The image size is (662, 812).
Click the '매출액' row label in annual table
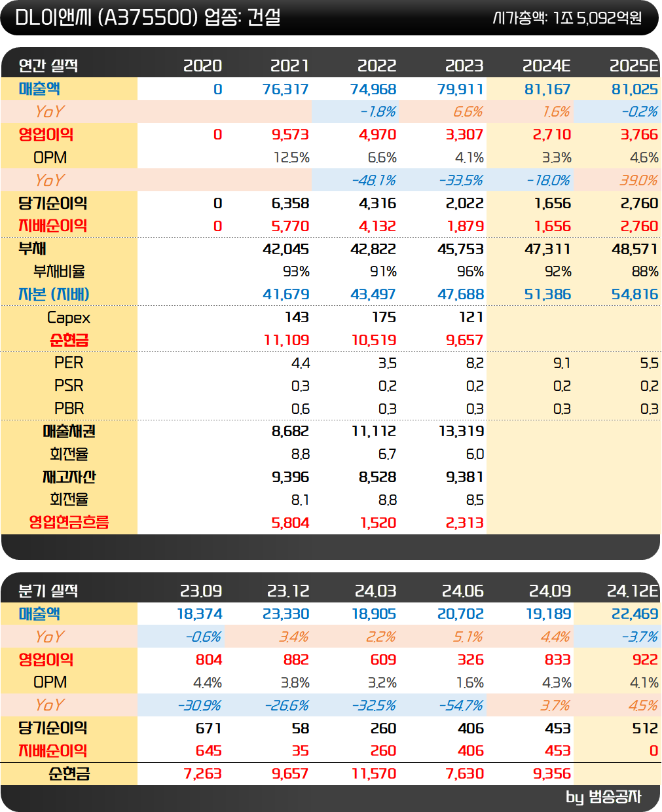[x=40, y=88]
